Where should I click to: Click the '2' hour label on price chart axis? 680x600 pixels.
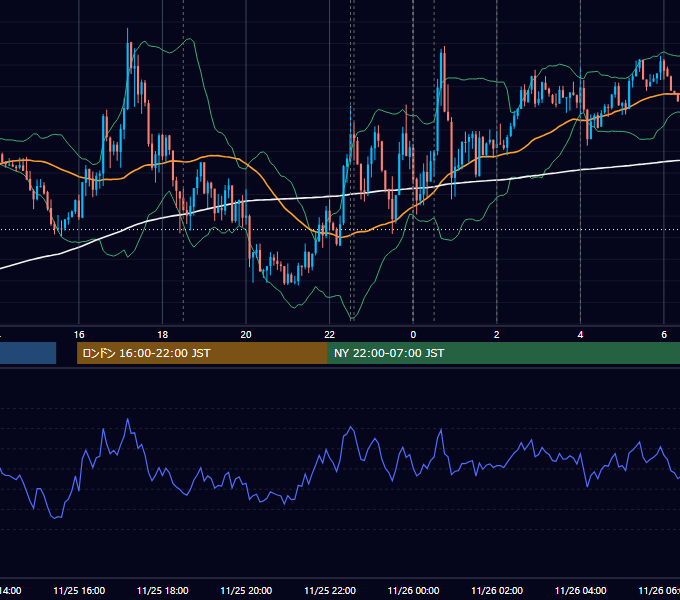(497, 335)
